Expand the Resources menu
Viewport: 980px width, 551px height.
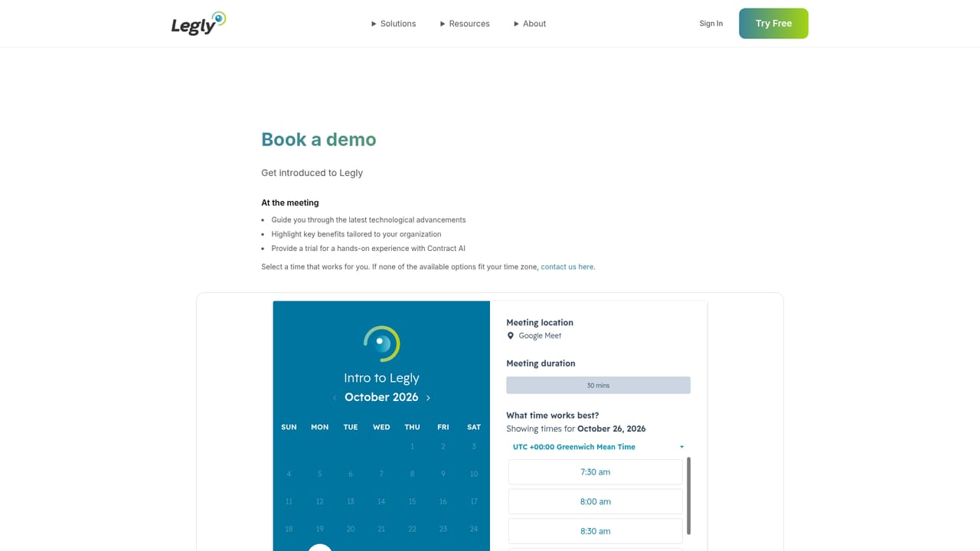[465, 24]
